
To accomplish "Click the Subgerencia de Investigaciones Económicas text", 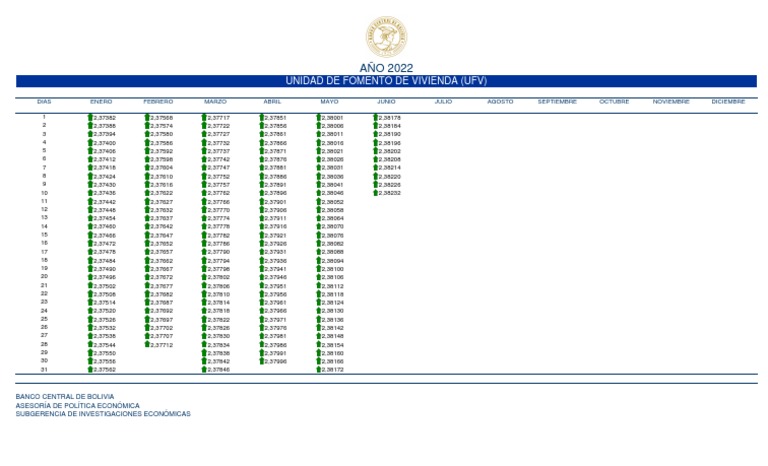I will click(102, 413).
